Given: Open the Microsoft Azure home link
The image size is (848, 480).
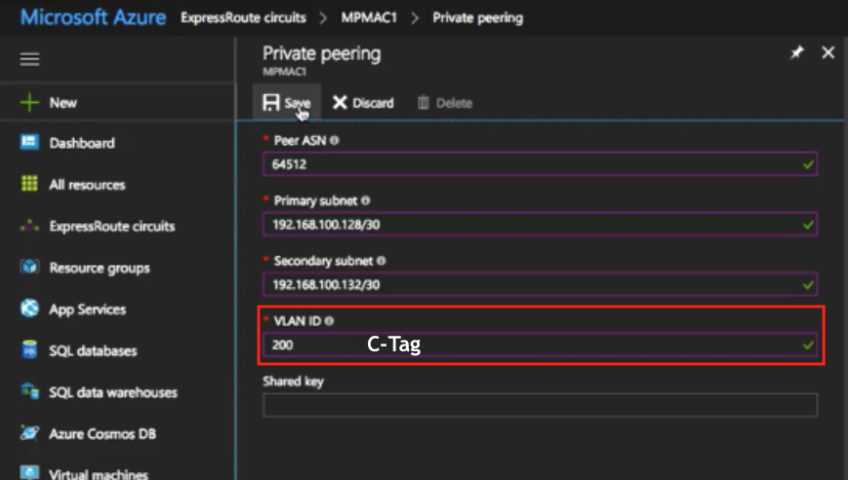Looking at the screenshot, I should tap(93, 17).
